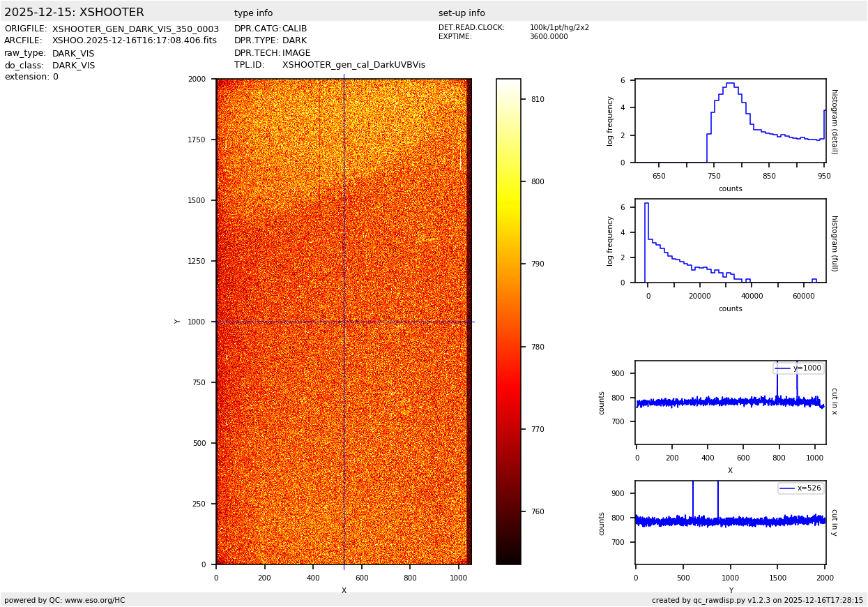
Task: Click the ARCFILE .fits file name
Action: coord(134,41)
